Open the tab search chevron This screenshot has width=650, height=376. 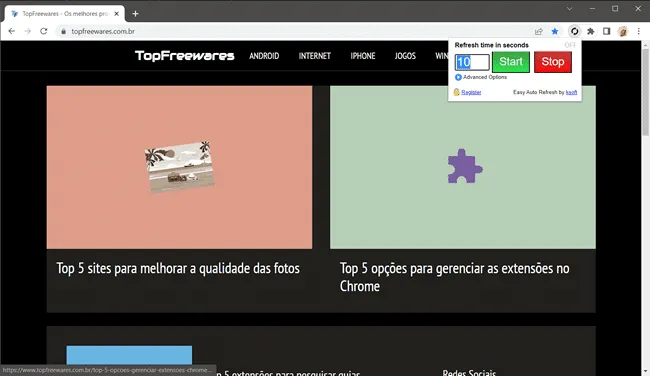(569, 8)
